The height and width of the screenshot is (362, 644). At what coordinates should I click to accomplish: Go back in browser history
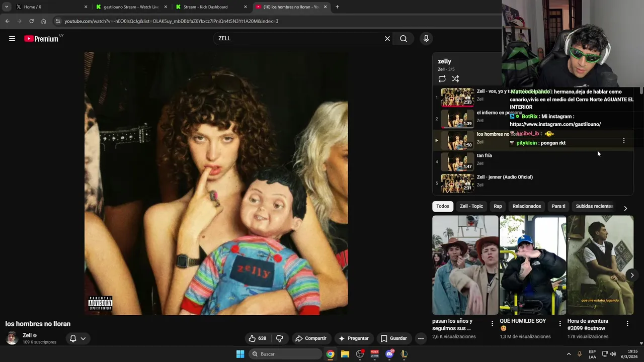tap(7, 21)
